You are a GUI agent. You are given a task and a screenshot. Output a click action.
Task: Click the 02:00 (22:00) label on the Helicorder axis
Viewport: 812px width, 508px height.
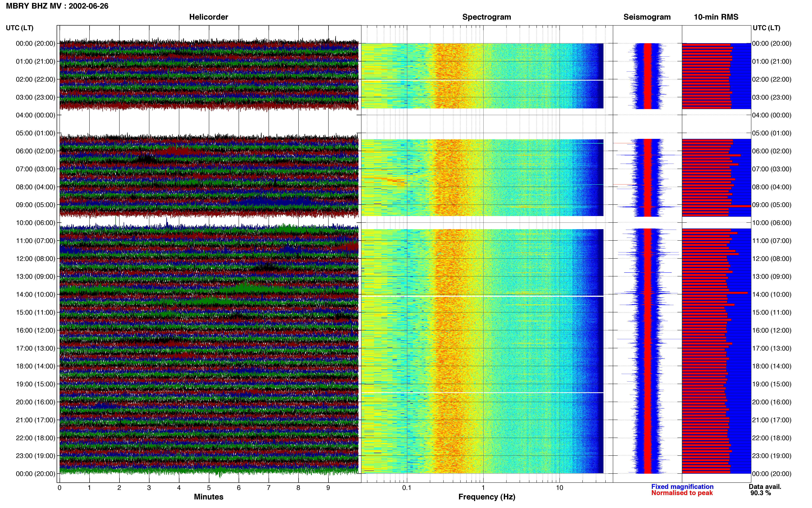tap(36, 79)
